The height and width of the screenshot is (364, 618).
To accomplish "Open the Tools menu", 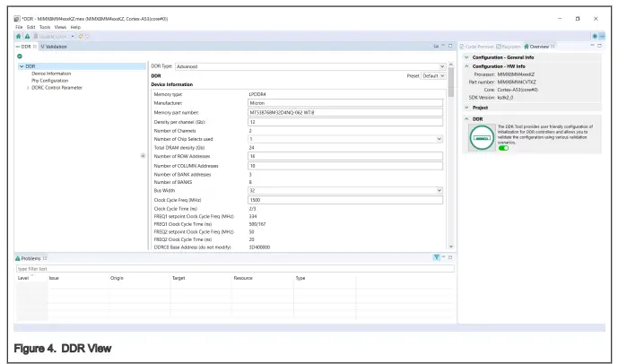I will [x=45, y=27].
